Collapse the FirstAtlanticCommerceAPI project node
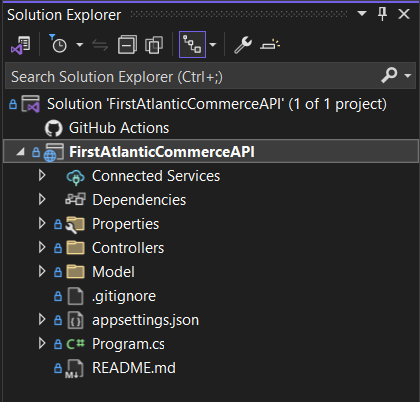420x402 pixels. click(x=20, y=152)
